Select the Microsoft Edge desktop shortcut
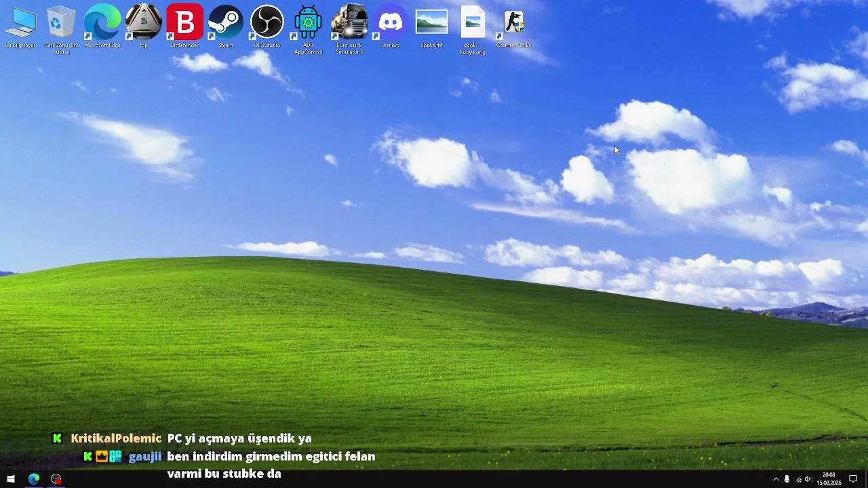Viewport: 868px width, 488px height. [x=102, y=27]
